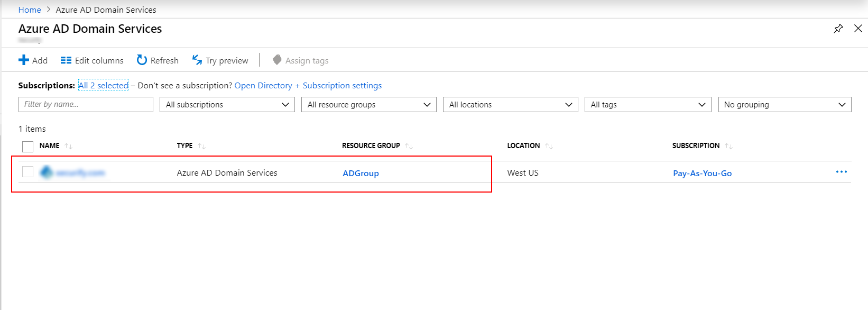Open the All locations dropdown
The image size is (868, 310).
[511, 105]
